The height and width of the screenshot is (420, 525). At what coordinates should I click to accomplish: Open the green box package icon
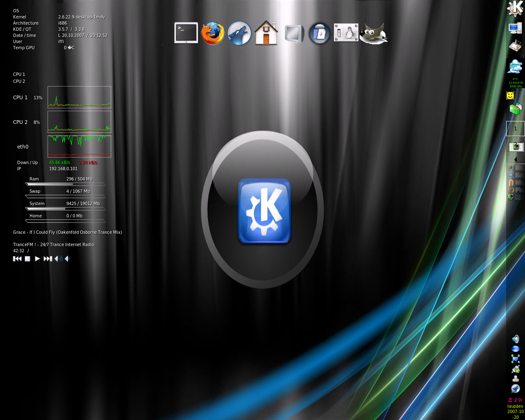pos(515,109)
